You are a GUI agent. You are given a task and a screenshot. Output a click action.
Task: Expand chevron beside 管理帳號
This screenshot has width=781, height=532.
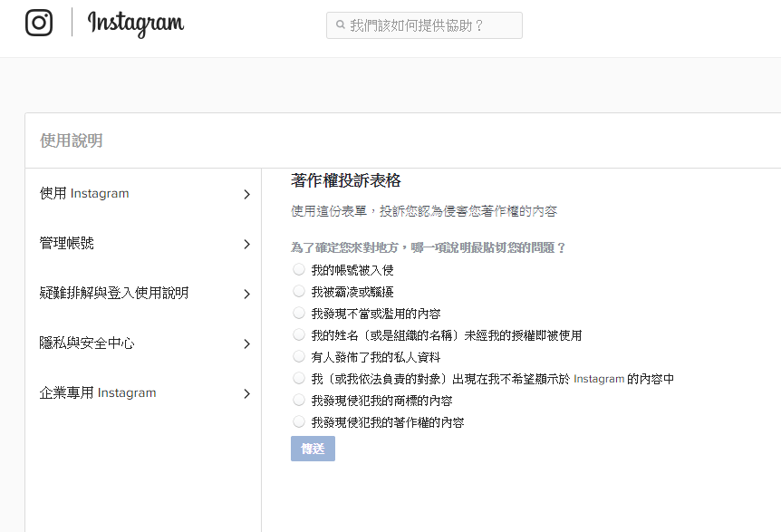click(x=247, y=244)
